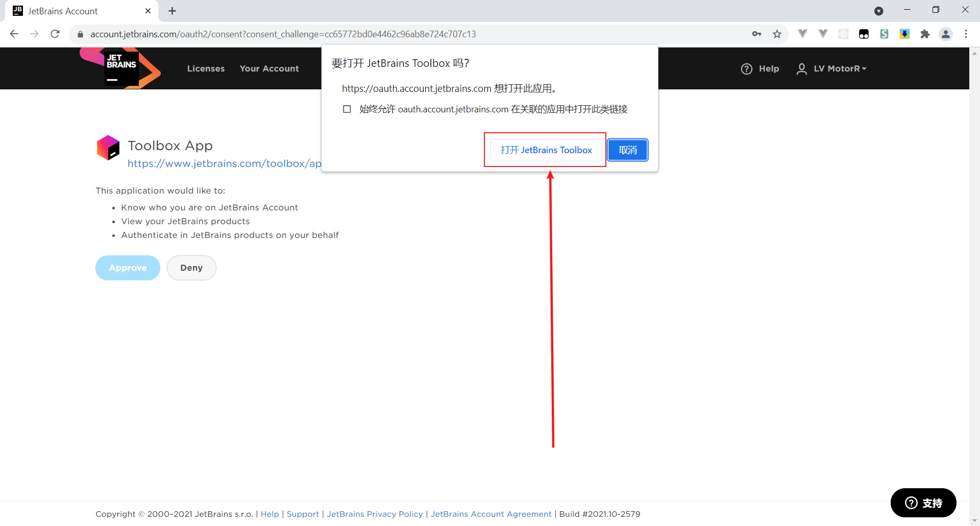
Task: Click the password key icon in address bar
Action: coord(756,34)
